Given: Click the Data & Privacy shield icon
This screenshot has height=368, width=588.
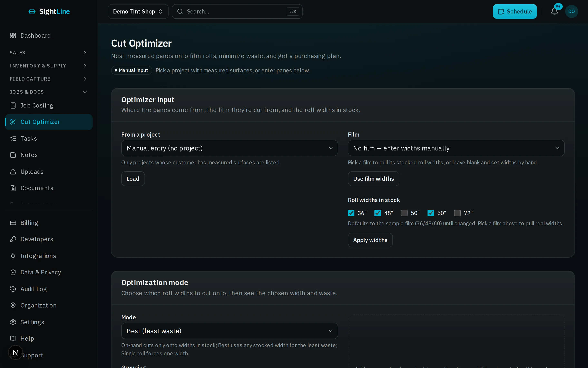Looking at the screenshot, I should (13, 272).
